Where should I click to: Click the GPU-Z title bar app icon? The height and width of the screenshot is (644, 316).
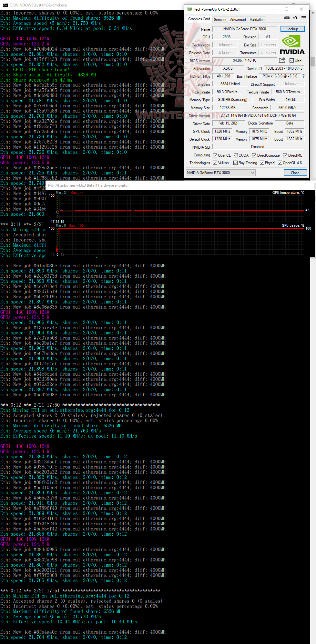189,9
